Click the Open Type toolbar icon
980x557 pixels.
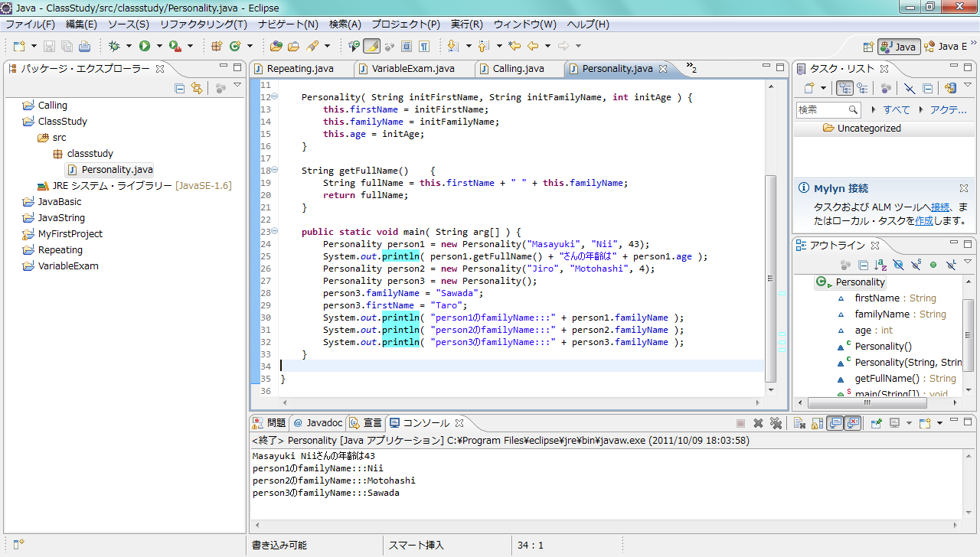pyautogui.click(x=276, y=47)
